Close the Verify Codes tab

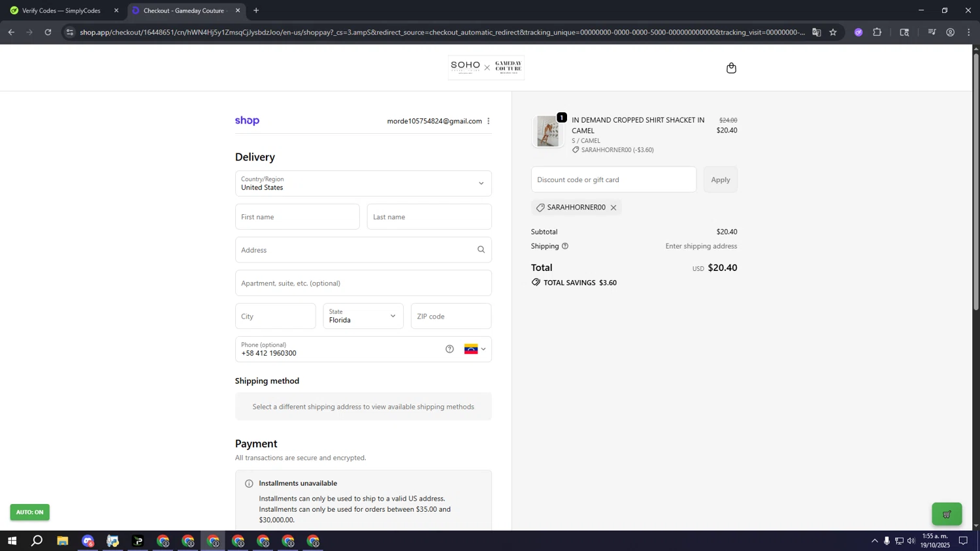point(116,10)
